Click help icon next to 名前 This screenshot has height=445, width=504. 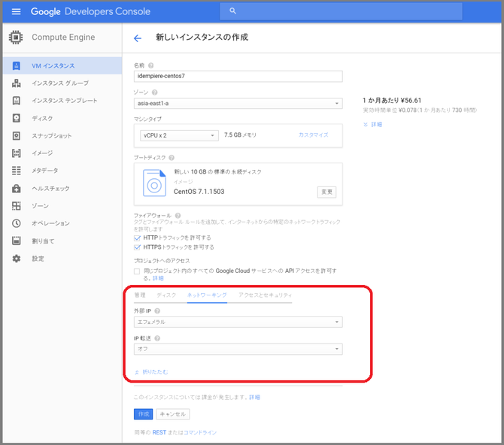pyautogui.click(x=150, y=65)
